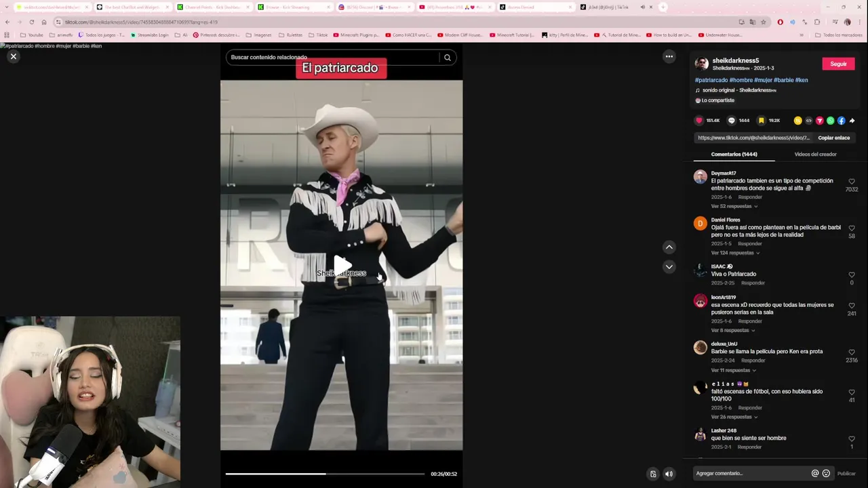Play the video with center play button
The height and width of the screenshot is (488, 868).
(342, 266)
